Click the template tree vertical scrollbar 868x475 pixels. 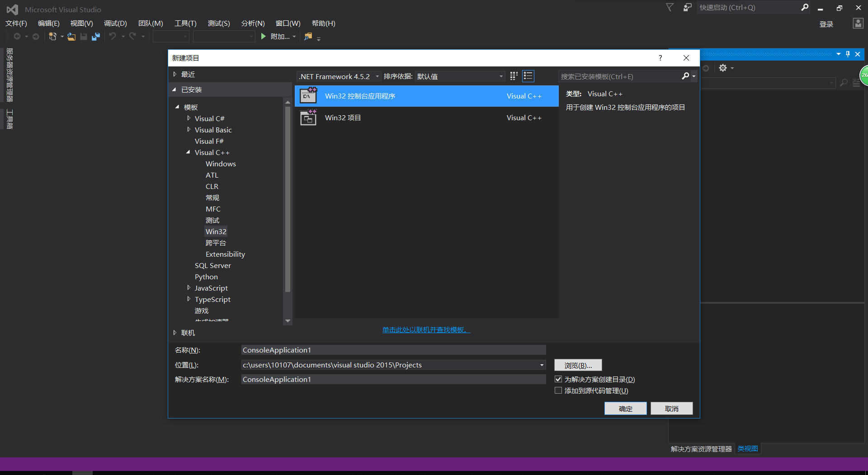point(288,199)
